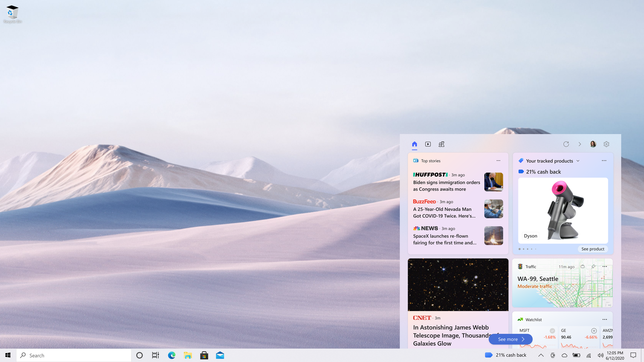Open Action Center notifications icon
Viewport: 644px width, 362px height.
633,355
